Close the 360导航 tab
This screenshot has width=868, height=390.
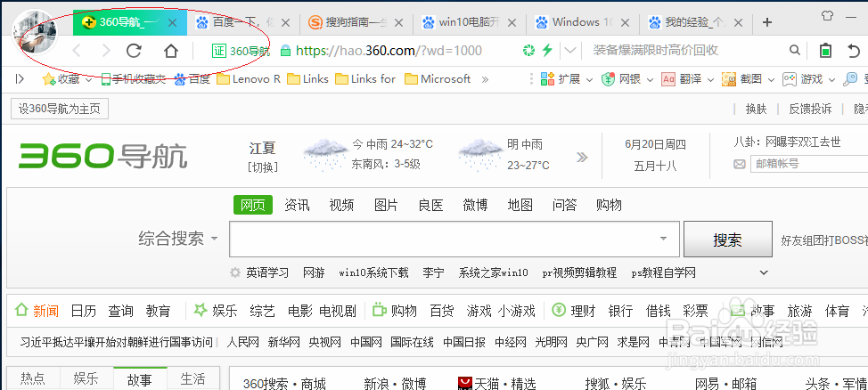pyautogui.click(x=172, y=22)
